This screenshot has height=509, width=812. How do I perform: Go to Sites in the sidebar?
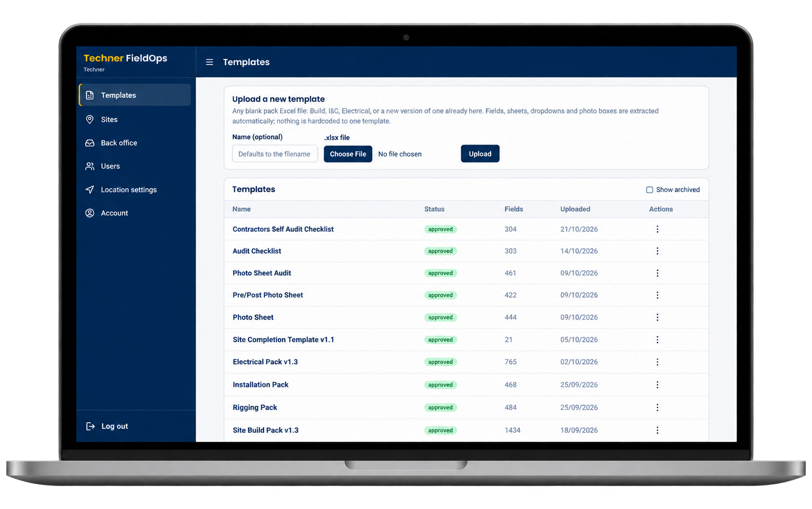point(135,119)
